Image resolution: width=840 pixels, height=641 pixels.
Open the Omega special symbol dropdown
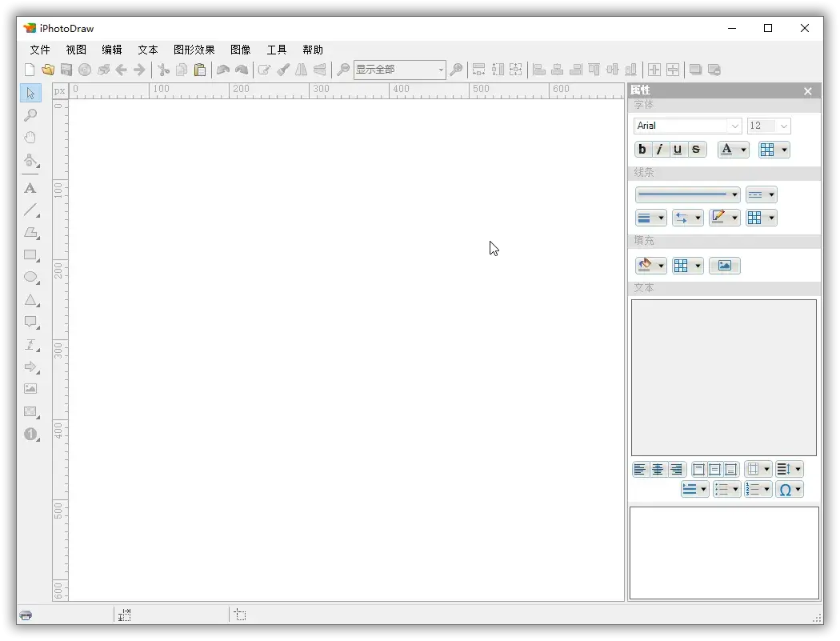coord(790,489)
